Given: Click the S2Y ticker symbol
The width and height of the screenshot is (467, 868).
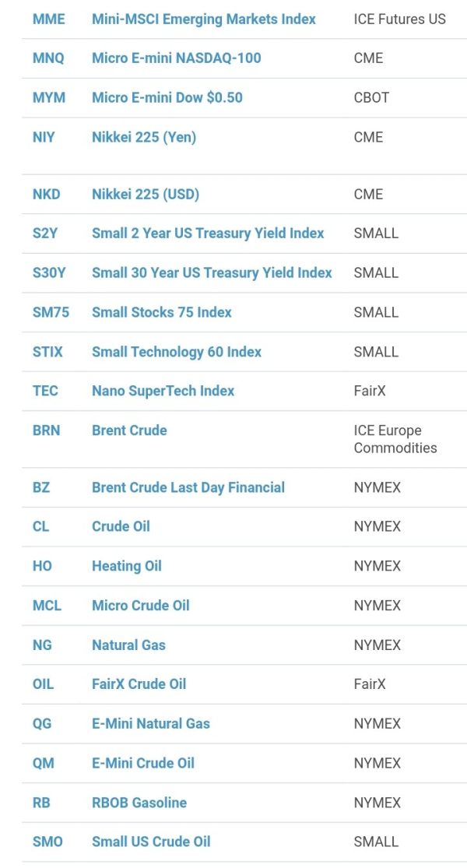Looking at the screenshot, I should [45, 234].
